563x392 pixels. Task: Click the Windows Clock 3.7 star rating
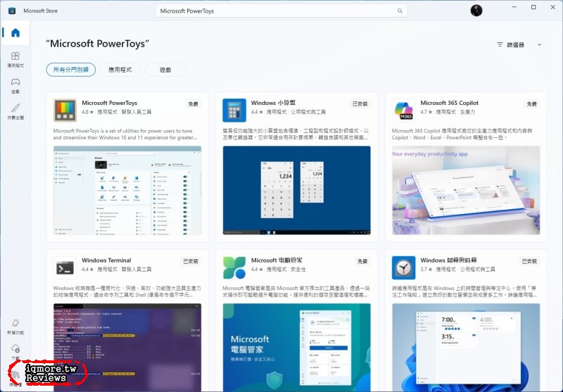[426, 270]
